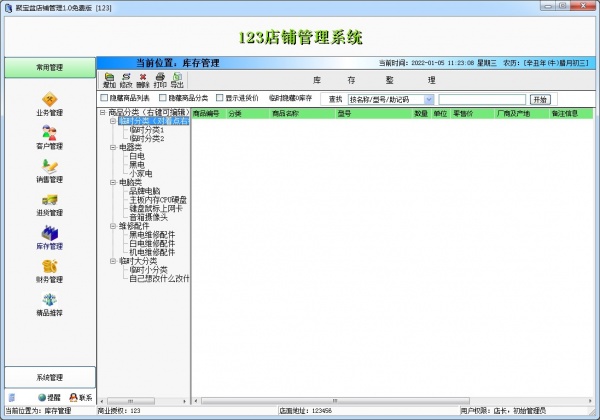Click the search text input field
Image resolution: width=600 pixels, height=420 pixels.
tap(481, 100)
